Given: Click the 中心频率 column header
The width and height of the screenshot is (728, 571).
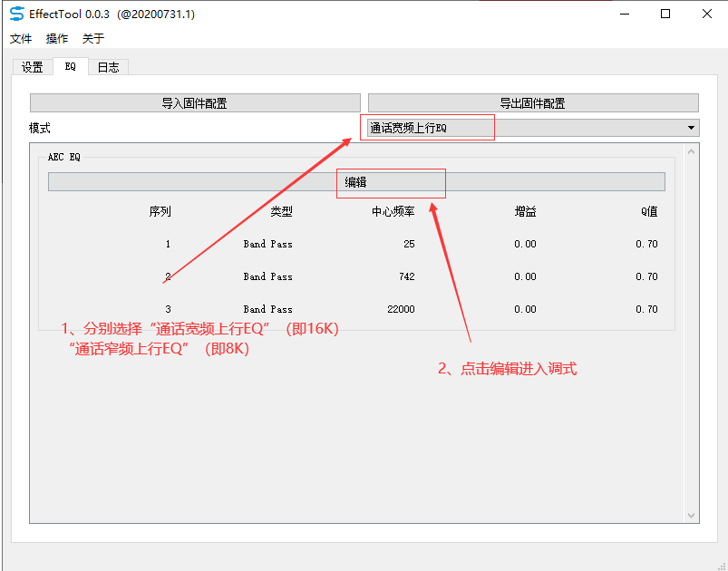Looking at the screenshot, I should (393, 212).
